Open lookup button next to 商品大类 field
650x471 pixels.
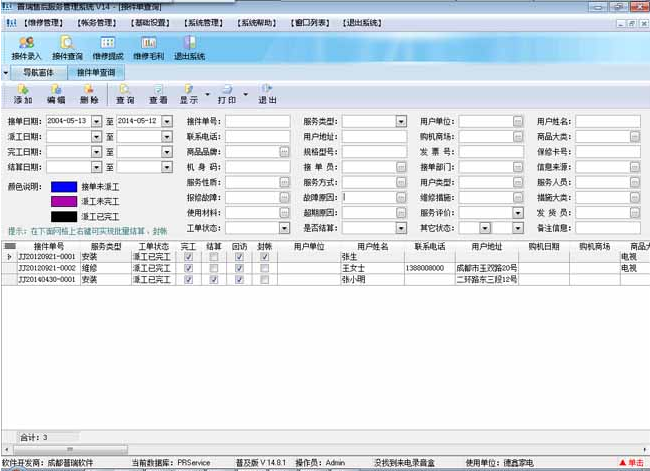click(x=635, y=136)
